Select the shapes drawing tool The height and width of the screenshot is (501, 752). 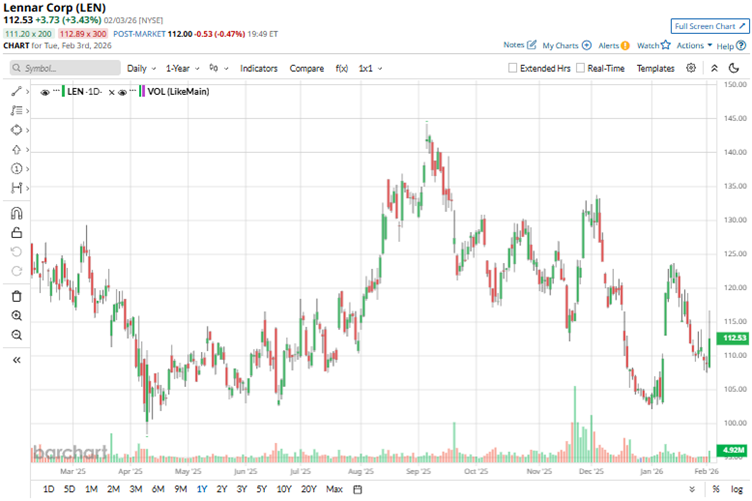coord(16,130)
